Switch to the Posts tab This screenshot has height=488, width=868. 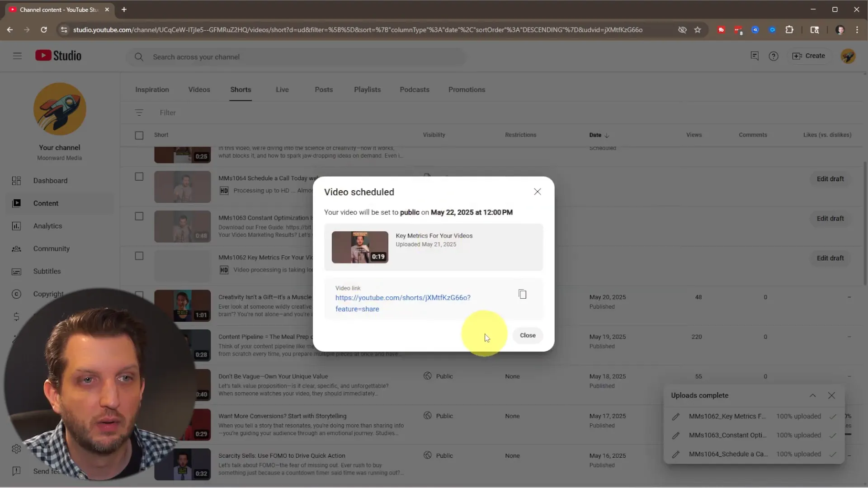click(324, 89)
